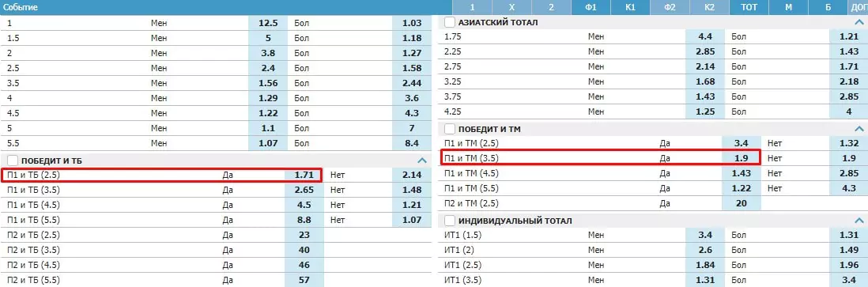This screenshot has width=868, height=287.
Task: Open the 2 column header tab
Action: (x=551, y=7)
